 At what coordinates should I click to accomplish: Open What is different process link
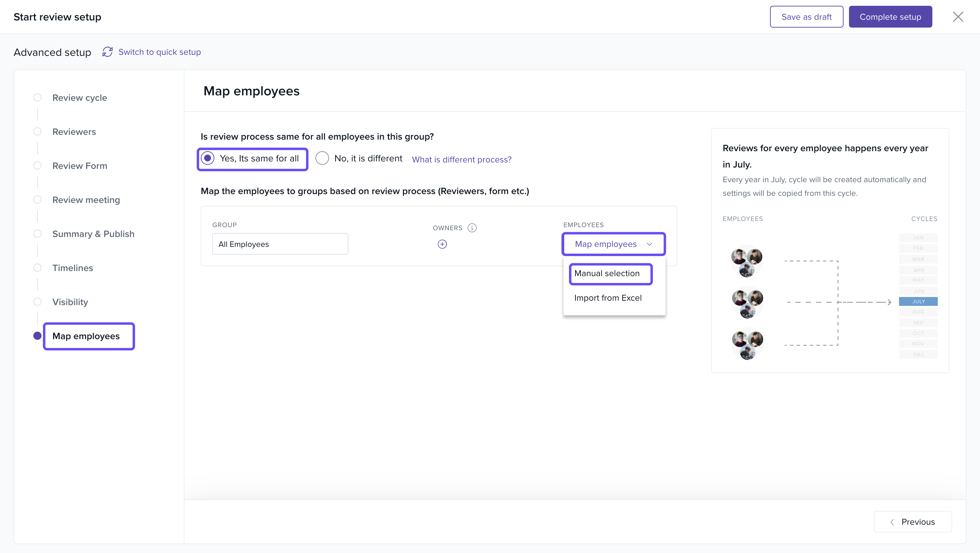click(461, 159)
